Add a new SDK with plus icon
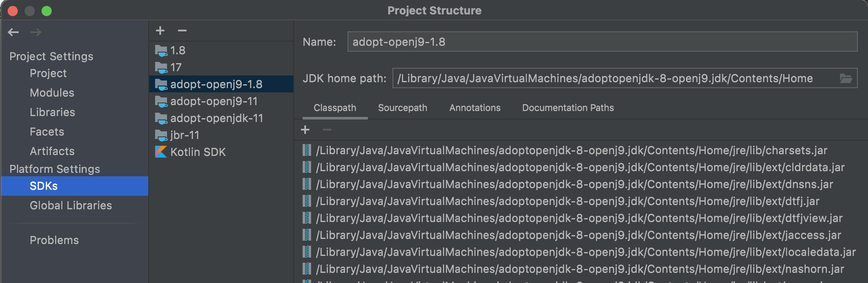 [x=160, y=31]
